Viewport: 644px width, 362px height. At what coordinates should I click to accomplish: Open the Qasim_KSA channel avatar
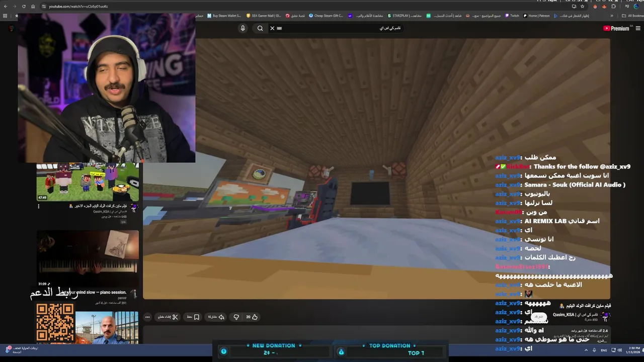[605, 316]
